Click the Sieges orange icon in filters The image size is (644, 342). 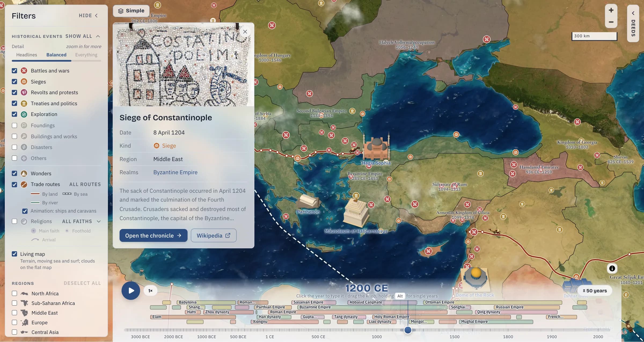coord(24,82)
